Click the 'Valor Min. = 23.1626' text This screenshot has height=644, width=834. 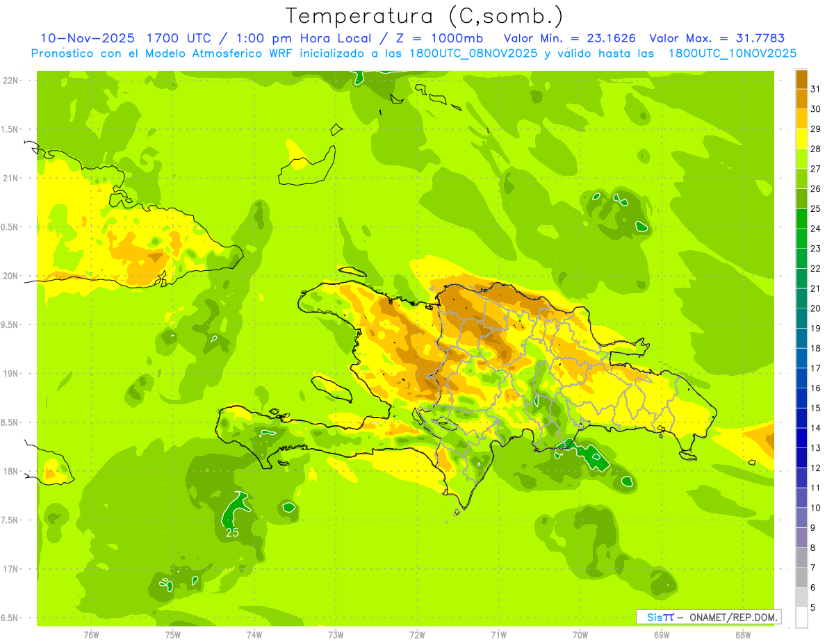[570, 38]
